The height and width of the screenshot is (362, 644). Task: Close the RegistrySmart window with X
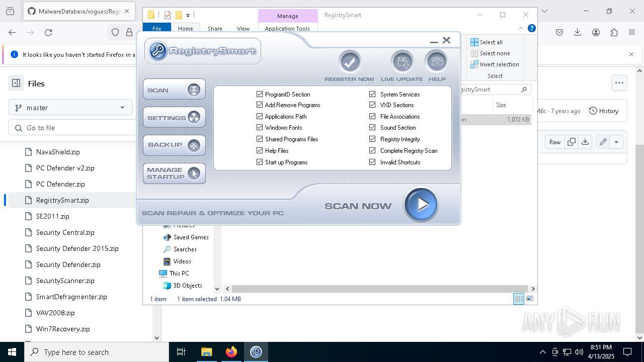pos(446,40)
